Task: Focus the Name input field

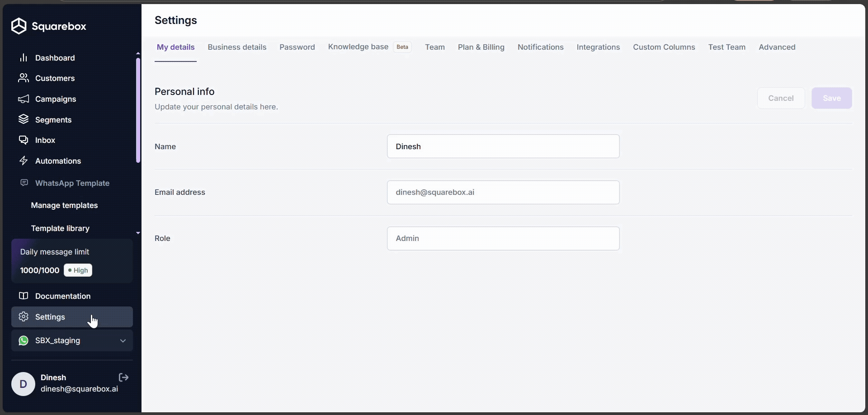Action: click(503, 146)
